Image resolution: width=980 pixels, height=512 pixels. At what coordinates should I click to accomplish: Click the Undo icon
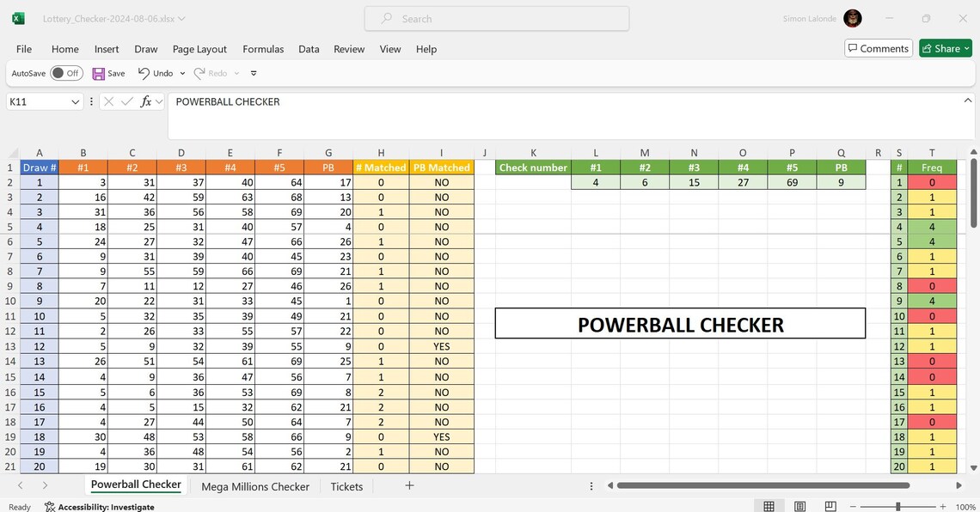[145, 73]
